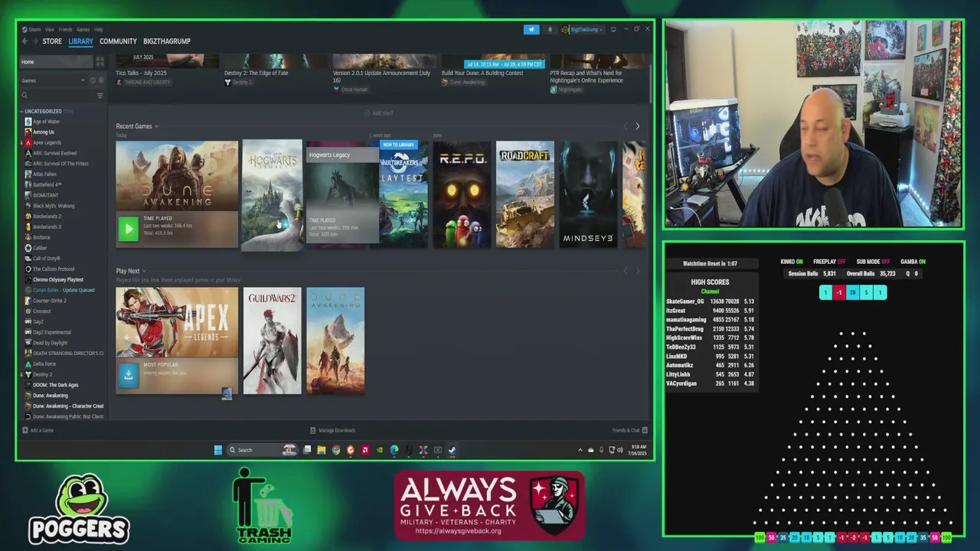The width and height of the screenshot is (980, 551).
Task: Open the Steam menu
Action: tap(34, 29)
